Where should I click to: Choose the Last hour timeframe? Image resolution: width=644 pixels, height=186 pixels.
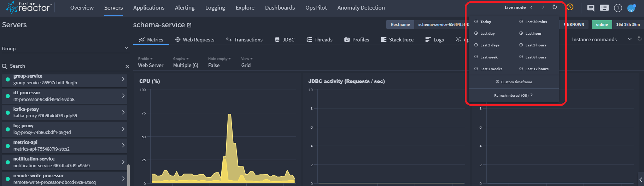point(531,33)
